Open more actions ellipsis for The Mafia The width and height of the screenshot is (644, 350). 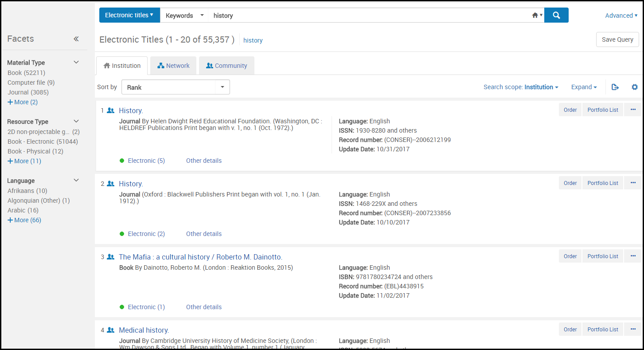(x=633, y=256)
